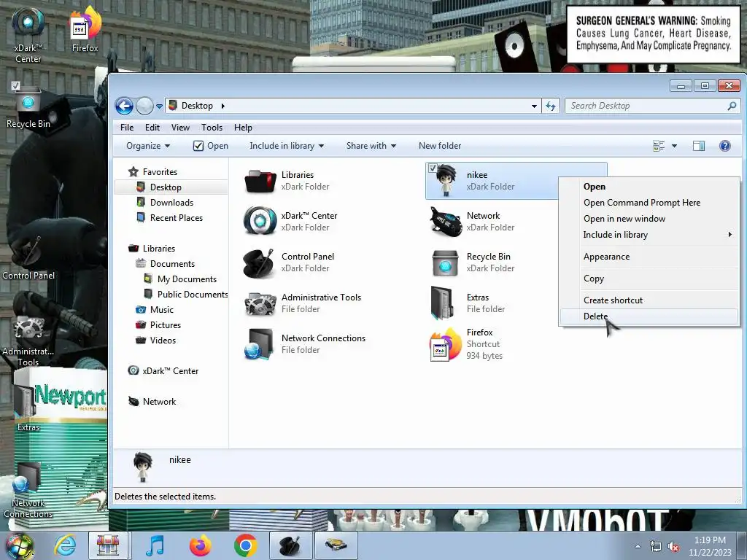
Task: Click the Windows Start orb
Action: [20, 545]
